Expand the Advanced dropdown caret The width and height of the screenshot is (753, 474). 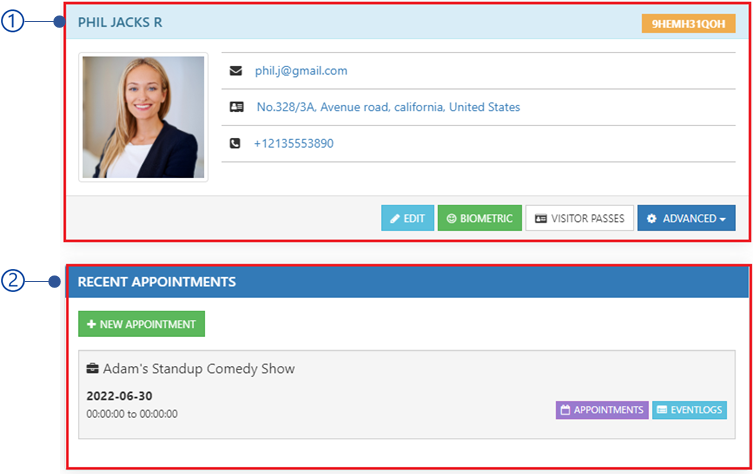click(723, 219)
